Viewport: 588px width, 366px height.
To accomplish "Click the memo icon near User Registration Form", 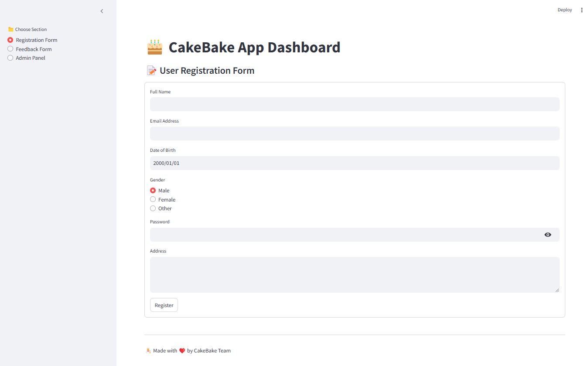I will [151, 70].
